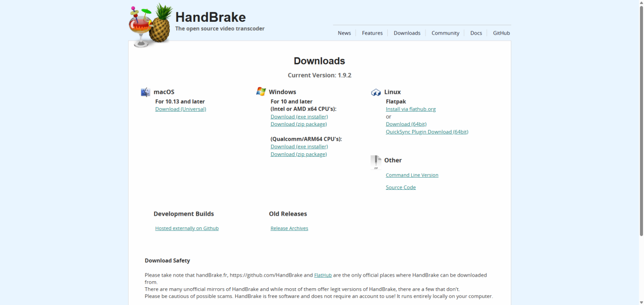Click the scrollbar up arrow
Viewport: 644px width, 305px height.
(x=640, y=3)
